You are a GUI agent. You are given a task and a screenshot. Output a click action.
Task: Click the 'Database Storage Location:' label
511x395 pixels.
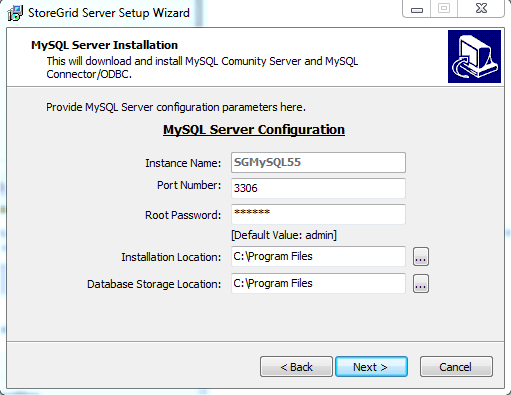pos(154,284)
